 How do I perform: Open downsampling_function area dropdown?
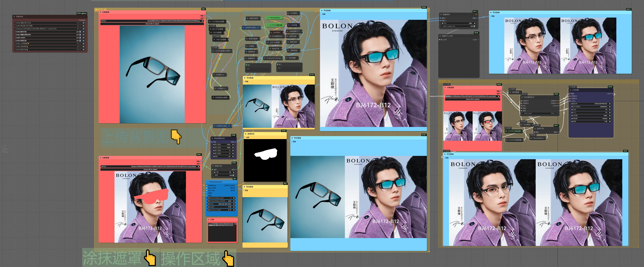pyautogui.click(x=221, y=201)
